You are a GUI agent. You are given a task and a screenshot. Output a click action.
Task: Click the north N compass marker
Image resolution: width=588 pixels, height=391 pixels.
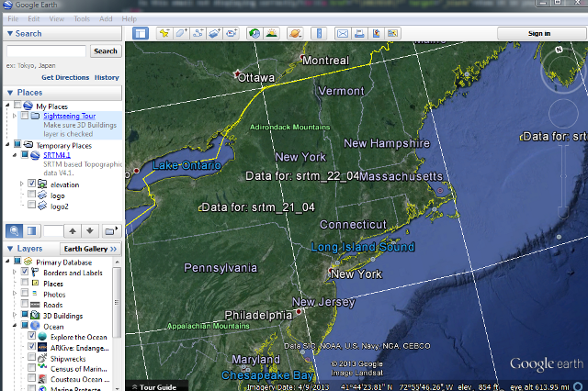tap(559, 49)
